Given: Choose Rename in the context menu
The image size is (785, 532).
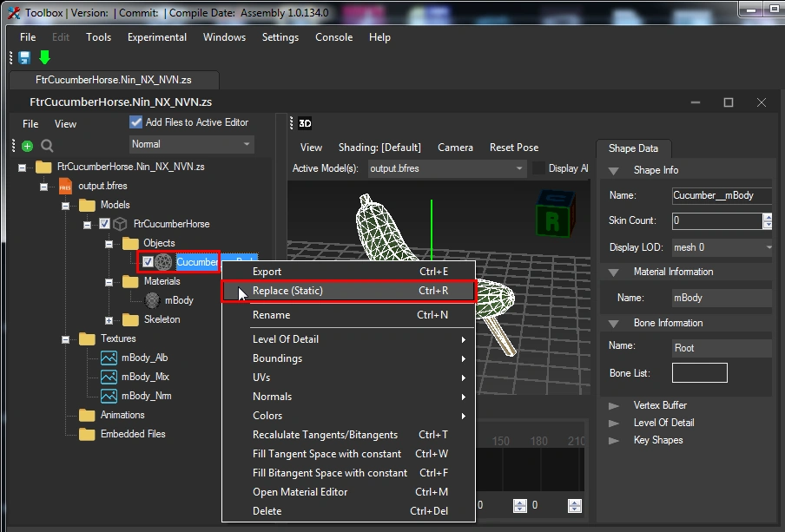Looking at the screenshot, I should point(348,315).
